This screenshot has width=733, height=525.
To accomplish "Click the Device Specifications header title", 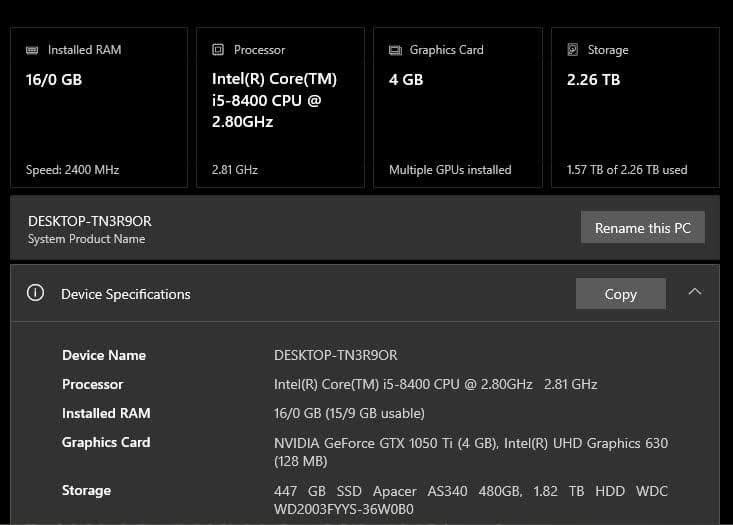I will point(126,295).
